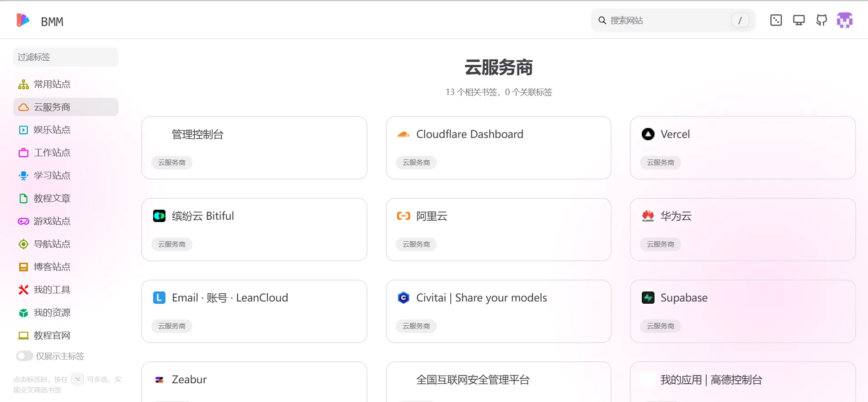
Task: Click the 教程官网 laptop icon
Action: pos(23,335)
